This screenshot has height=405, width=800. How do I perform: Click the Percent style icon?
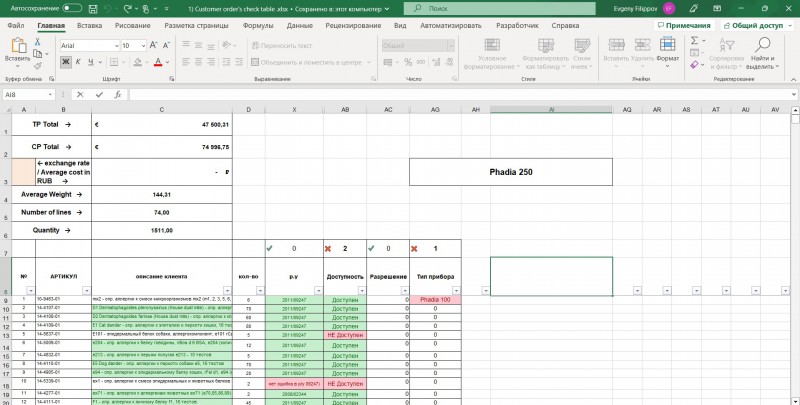click(408, 62)
